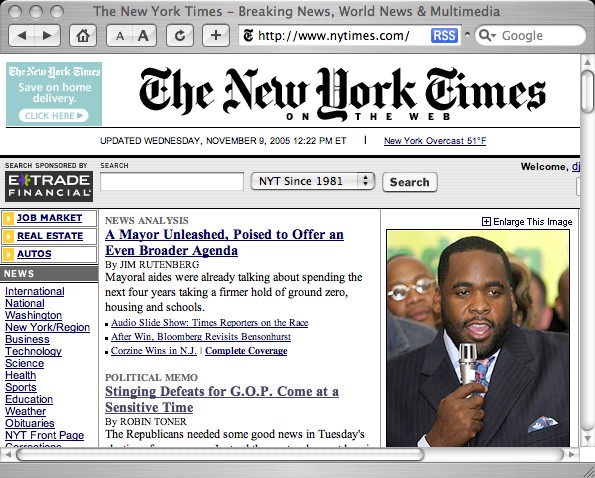Open Corzine Wins in N.J. link
The image size is (595, 478).
tap(154, 351)
